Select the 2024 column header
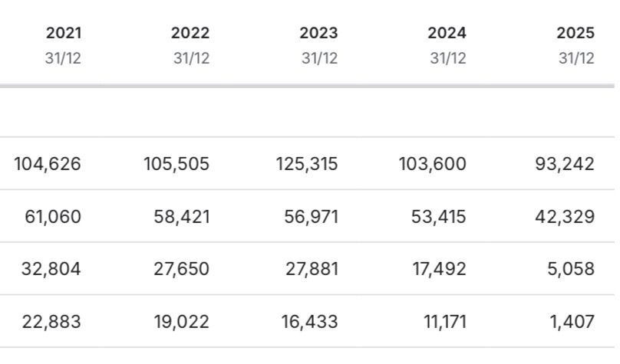 click(447, 34)
